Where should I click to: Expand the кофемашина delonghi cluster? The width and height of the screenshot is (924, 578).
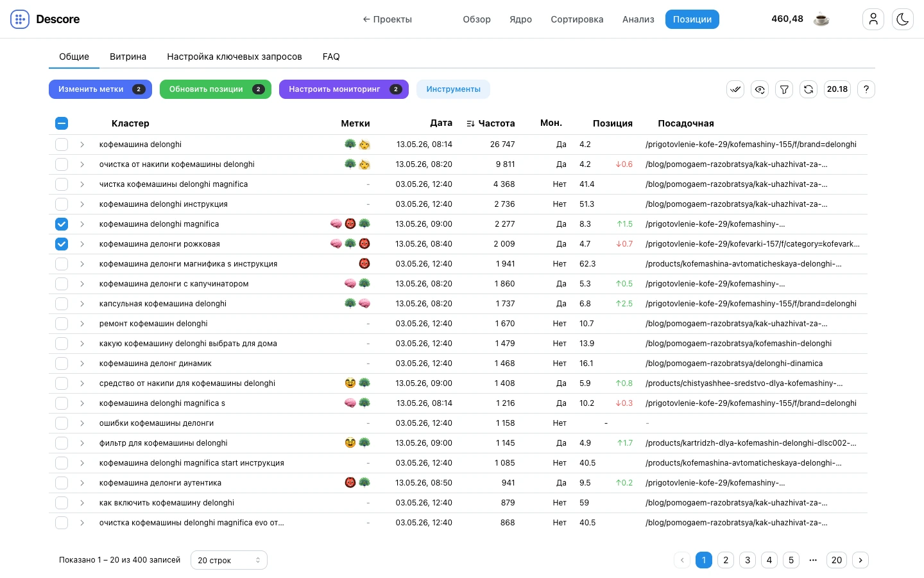(82, 144)
